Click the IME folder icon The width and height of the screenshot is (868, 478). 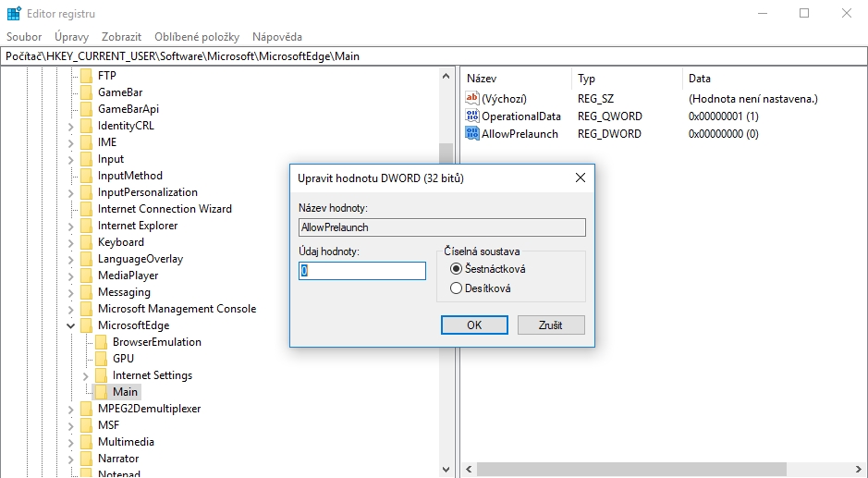86,141
